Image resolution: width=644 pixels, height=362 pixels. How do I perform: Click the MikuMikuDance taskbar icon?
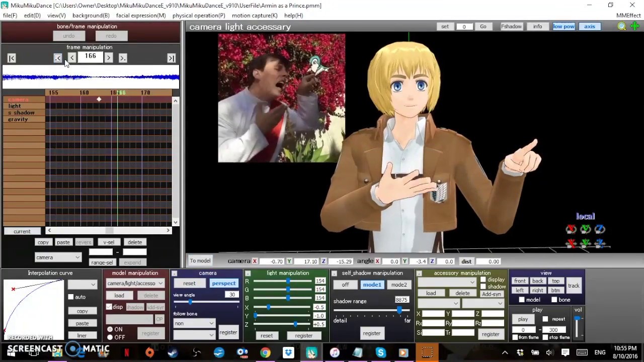[x=311, y=352]
